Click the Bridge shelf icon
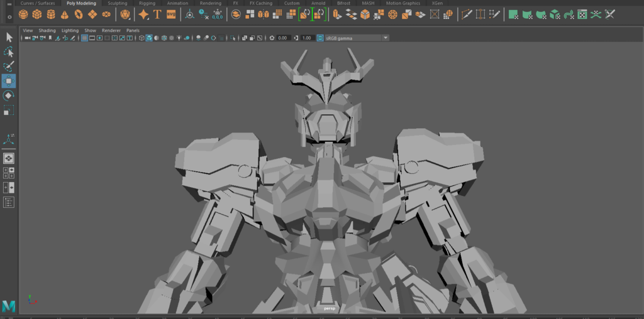Viewport: 644px width, 319px height. pos(351,15)
